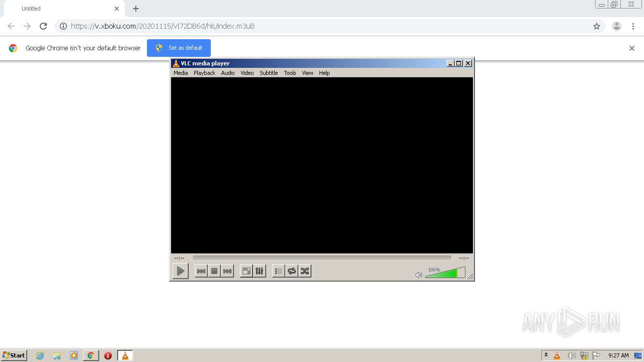This screenshot has width=644, height=362.
Task: Open the VLC Playback menu
Action: point(204,73)
